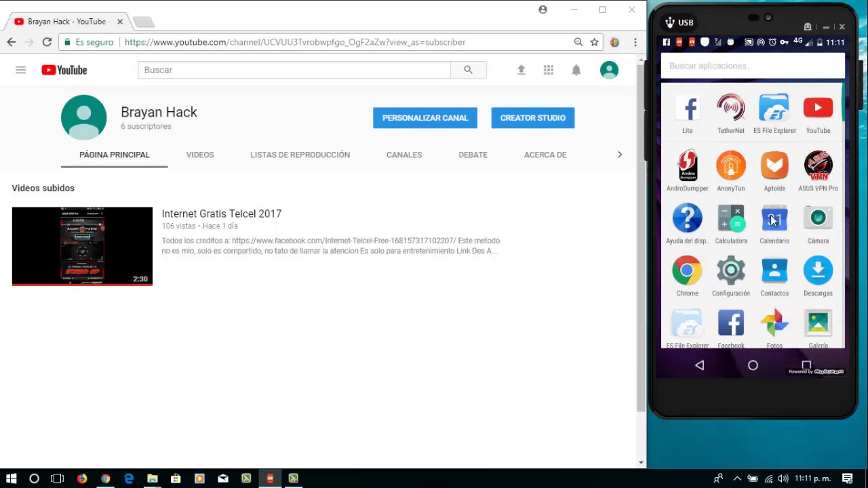Click the YouTube logo
868x488 pixels.
pos(64,70)
